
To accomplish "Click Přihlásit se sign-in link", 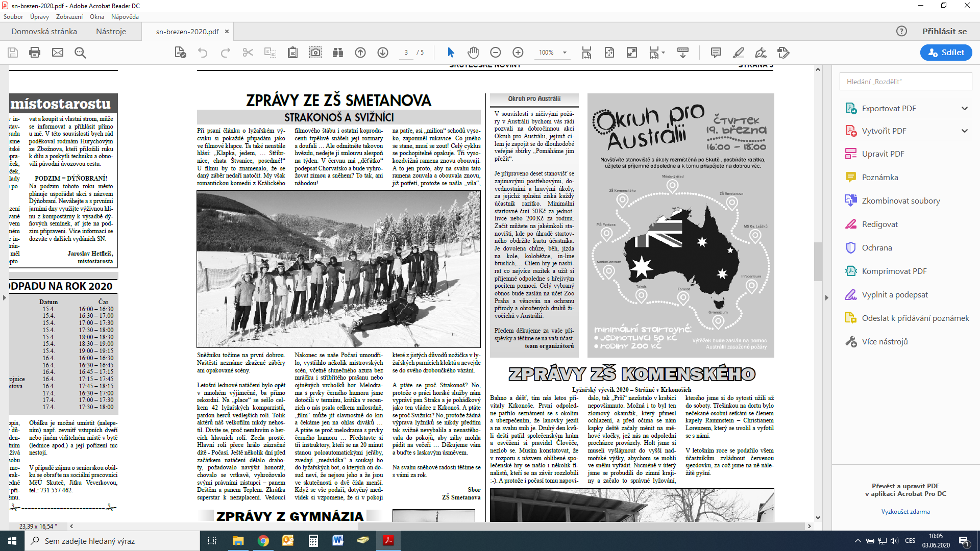I will pos(944,31).
